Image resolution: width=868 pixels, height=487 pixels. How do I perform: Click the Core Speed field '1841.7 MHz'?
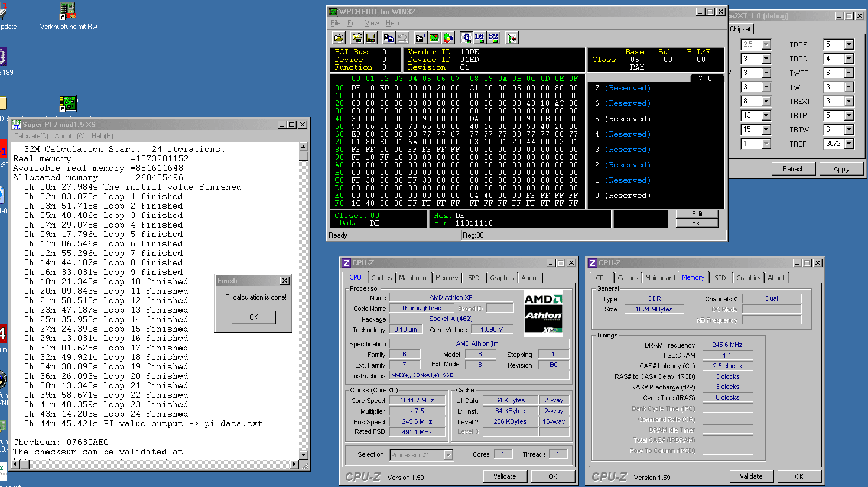click(417, 400)
